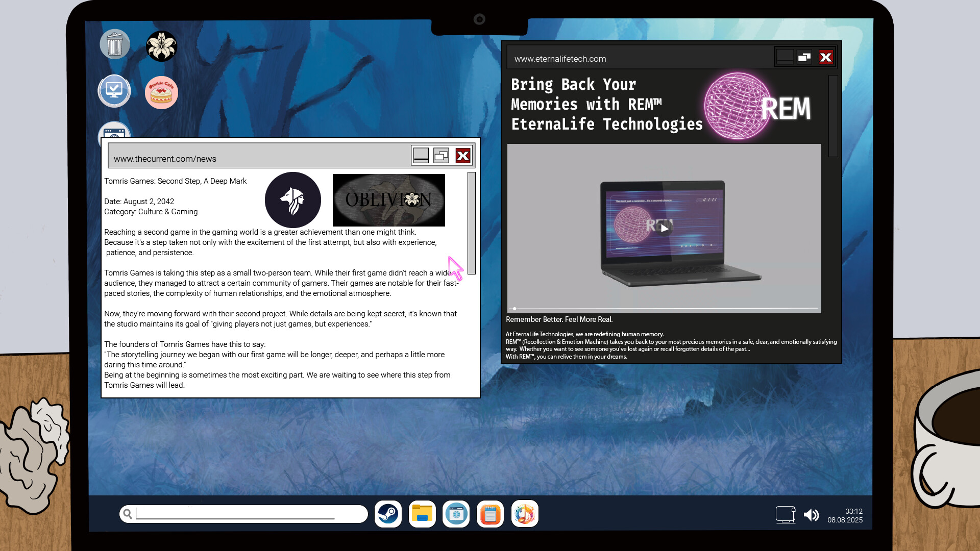
Task: Open the colorful music player app
Action: [x=525, y=514]
